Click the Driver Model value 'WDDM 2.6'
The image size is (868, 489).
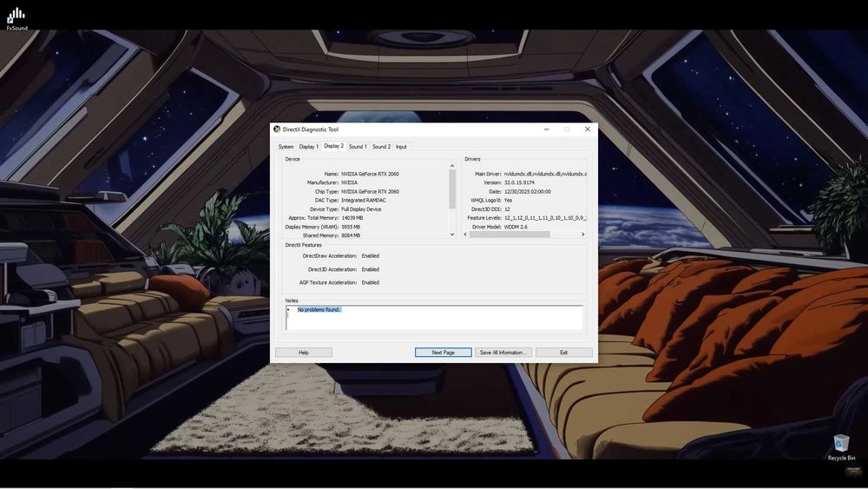coord(516,227)
